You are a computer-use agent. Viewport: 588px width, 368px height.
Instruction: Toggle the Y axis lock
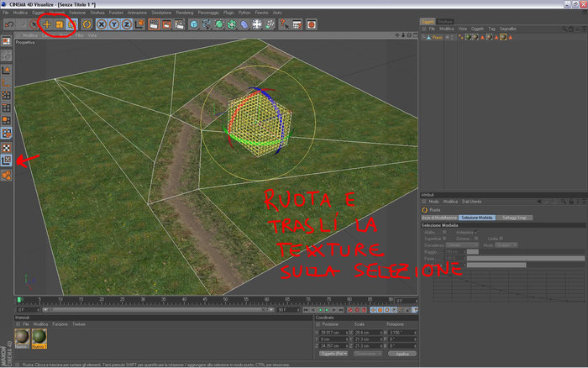[114, 24]
